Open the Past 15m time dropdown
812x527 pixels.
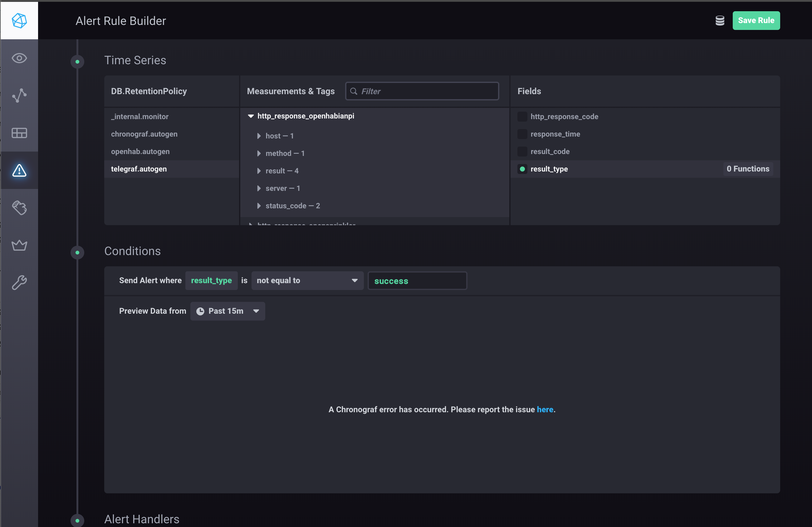coord(227,311)
